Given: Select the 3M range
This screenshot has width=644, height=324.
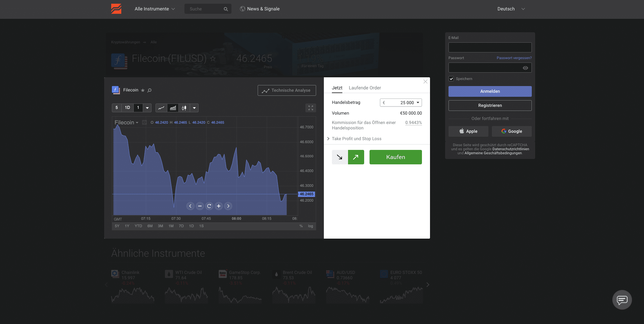Looking at the screenshot, I should pos(161,226).
